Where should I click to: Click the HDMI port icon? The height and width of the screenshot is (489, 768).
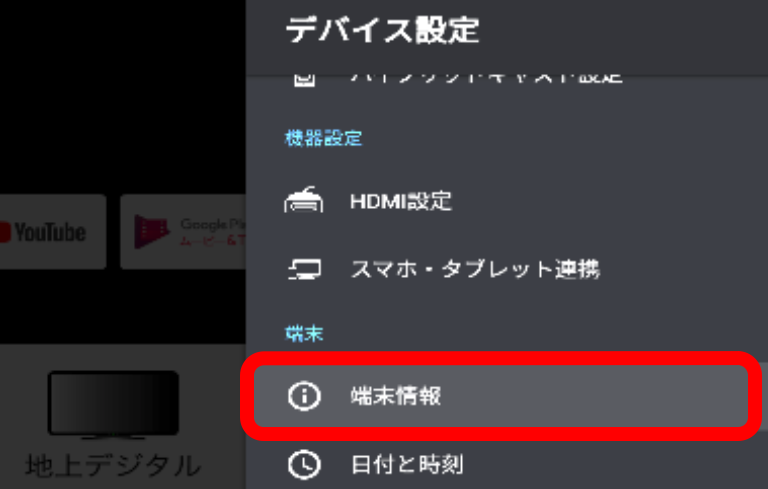click(x=304, y=200)
